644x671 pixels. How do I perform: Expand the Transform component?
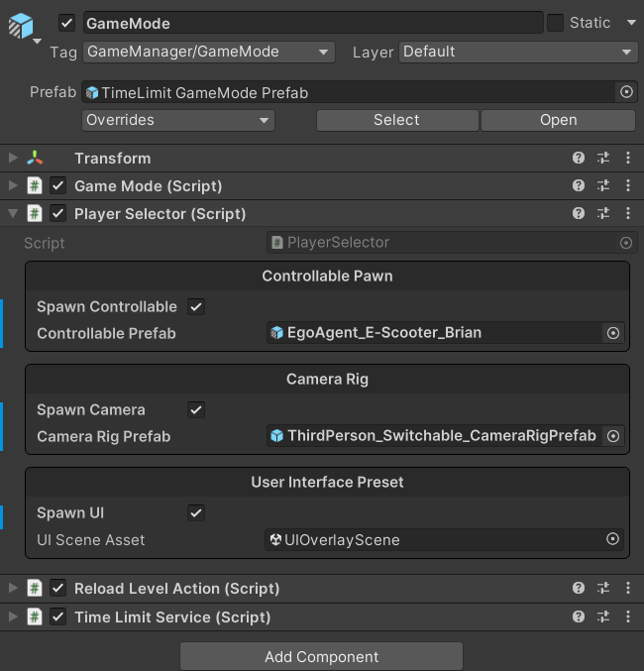pos(13,158)
